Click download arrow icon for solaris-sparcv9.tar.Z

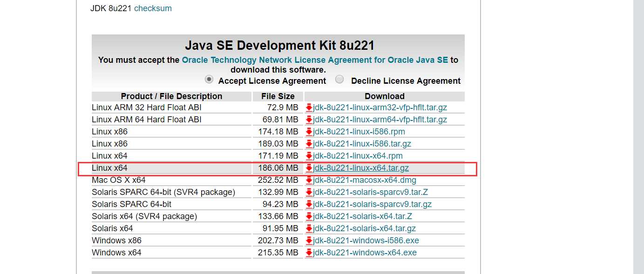coord(309,193)
